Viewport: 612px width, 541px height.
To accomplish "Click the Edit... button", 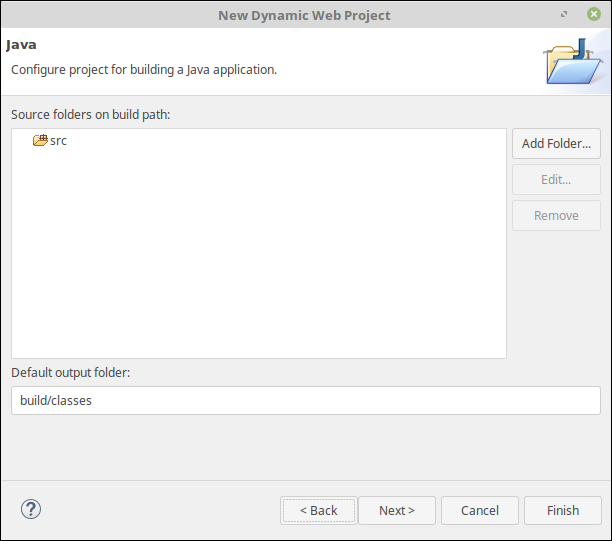I will click(556, 180).
